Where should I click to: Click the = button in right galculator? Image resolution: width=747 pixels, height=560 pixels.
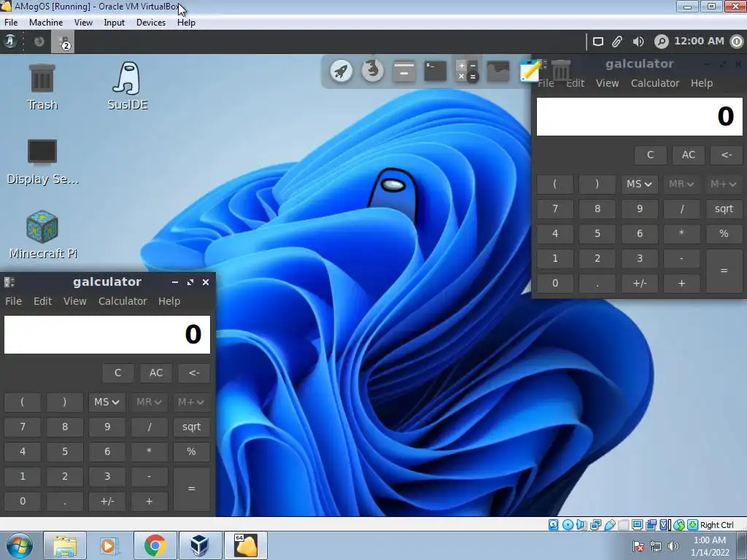click(x=724, y=271)
